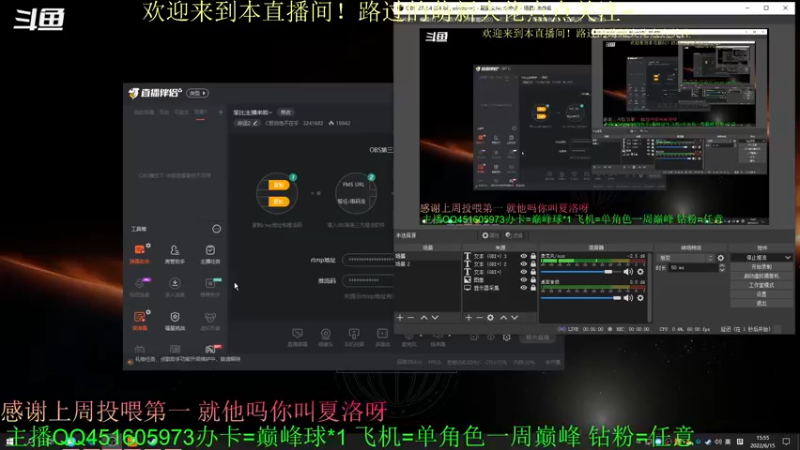The height and width of the screenshot is (450, 800).
Task: Unlock the 文本 (GDI+) 2 source
Action: tap(533, 264)
